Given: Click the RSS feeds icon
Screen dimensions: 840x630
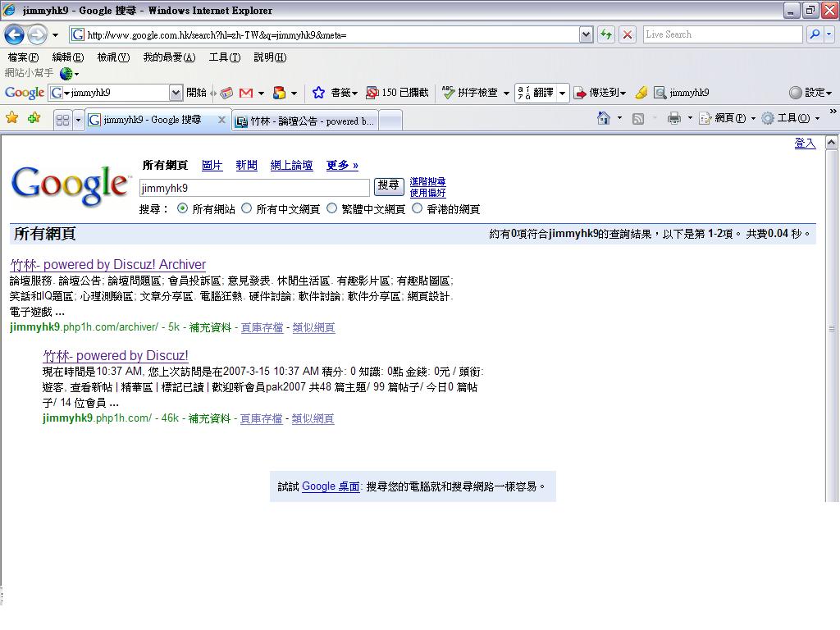Looking at the screenshot, I should (x=638, y=119).
